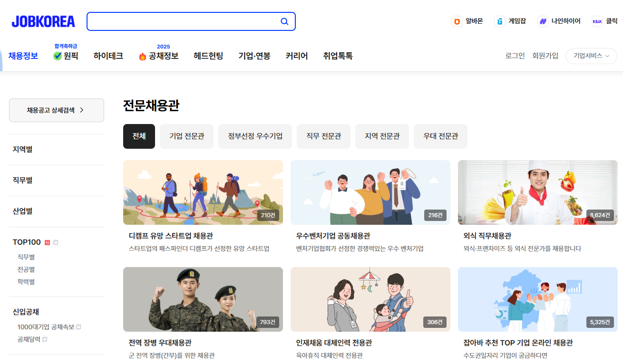Screen dimensions: 623x364
Task: Click the 로그인 link
Action: coord(515,56)
